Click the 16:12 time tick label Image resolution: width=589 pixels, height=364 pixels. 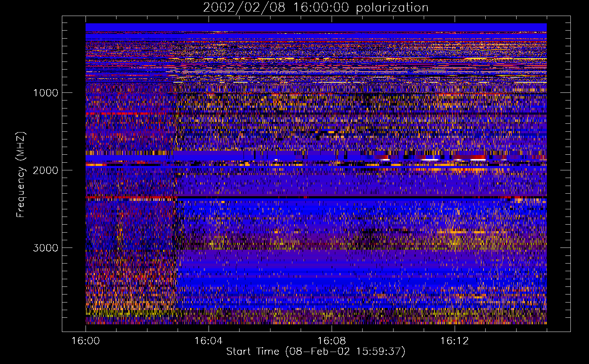pos(454,341)
